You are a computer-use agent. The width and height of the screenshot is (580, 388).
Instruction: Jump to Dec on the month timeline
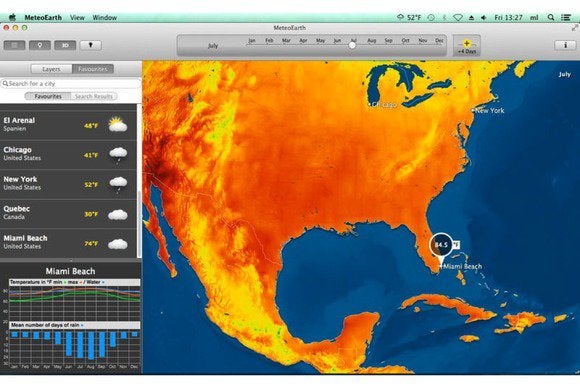pos(439,40)
